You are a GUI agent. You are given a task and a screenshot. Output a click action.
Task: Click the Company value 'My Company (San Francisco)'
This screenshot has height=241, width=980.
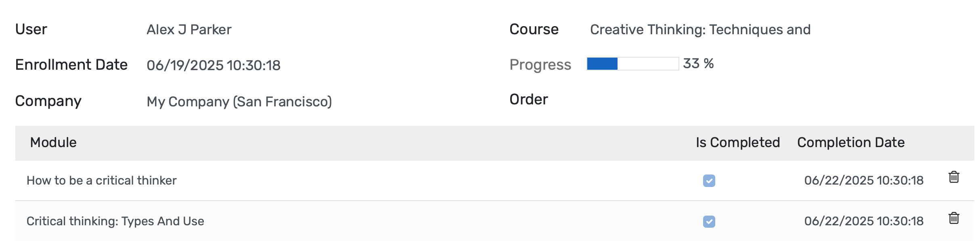click(x=239, y=102)
